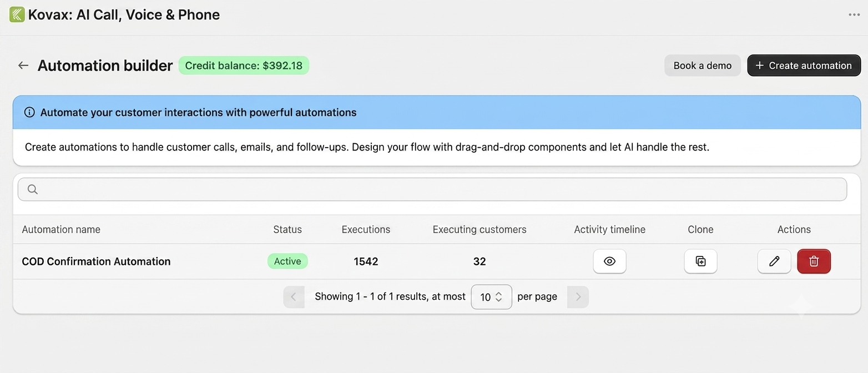Focus the automation search field
This screenshot has height=373, width=868.
click(432, 189)
